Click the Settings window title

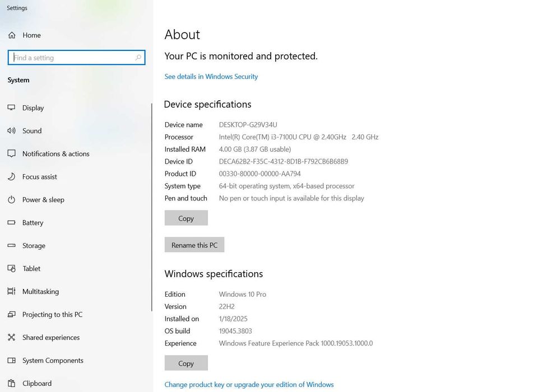17,8
